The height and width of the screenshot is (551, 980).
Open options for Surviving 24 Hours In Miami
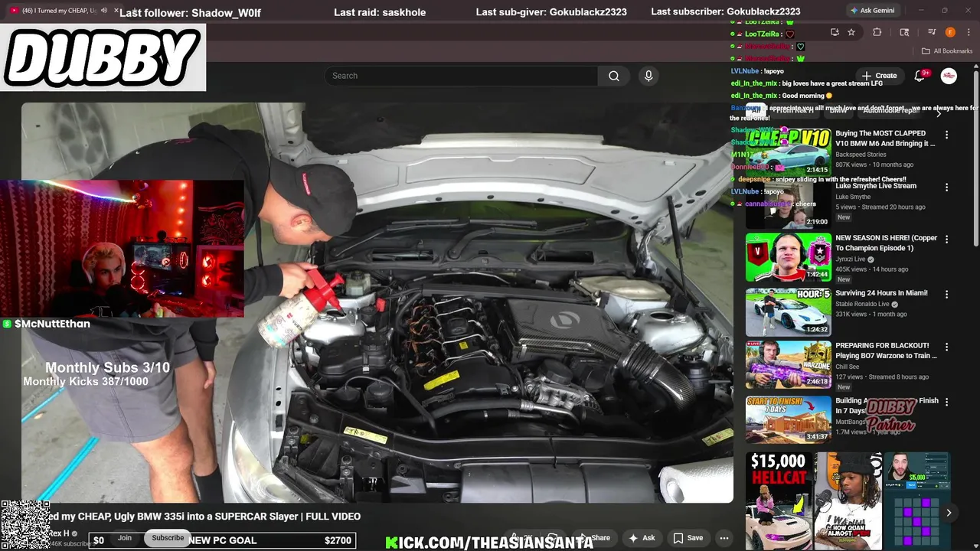946,295
